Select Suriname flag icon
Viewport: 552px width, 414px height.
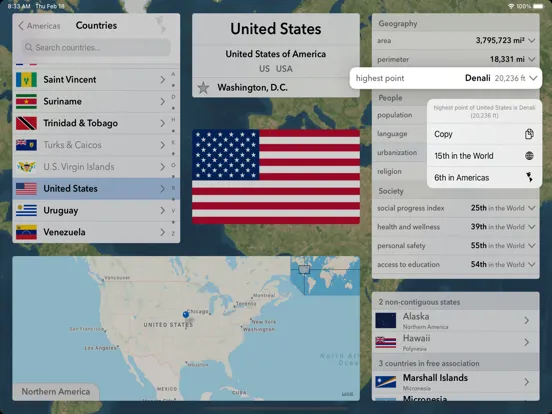(26, 101)
